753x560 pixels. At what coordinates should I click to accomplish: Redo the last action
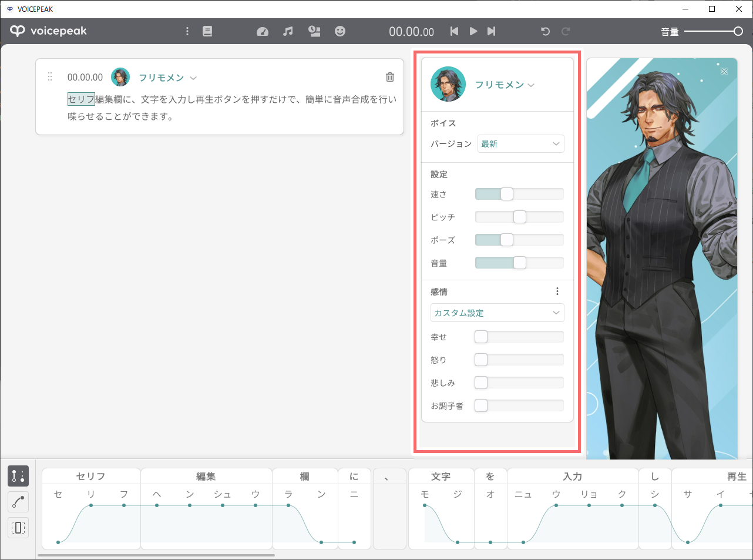click(x=566, y=31)
